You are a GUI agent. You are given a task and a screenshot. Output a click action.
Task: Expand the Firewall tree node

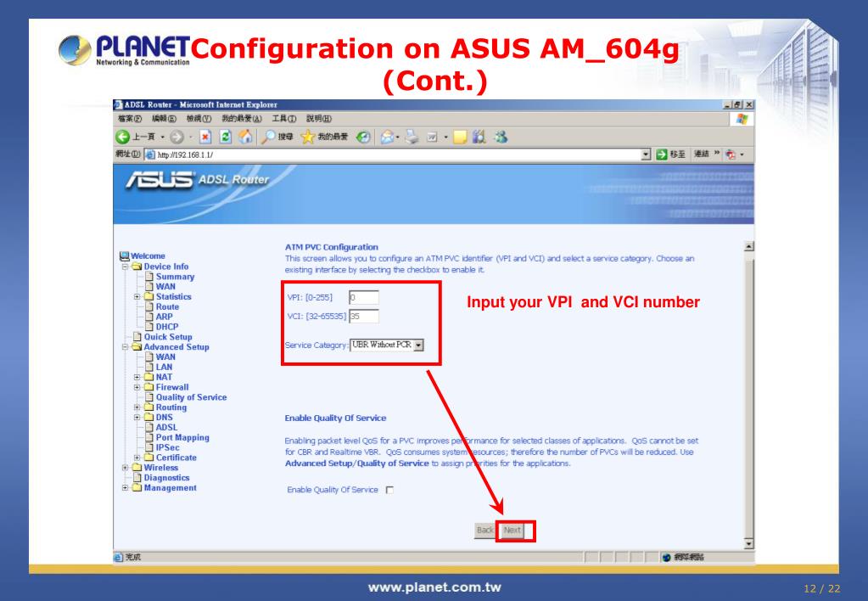tap(137, 387)
